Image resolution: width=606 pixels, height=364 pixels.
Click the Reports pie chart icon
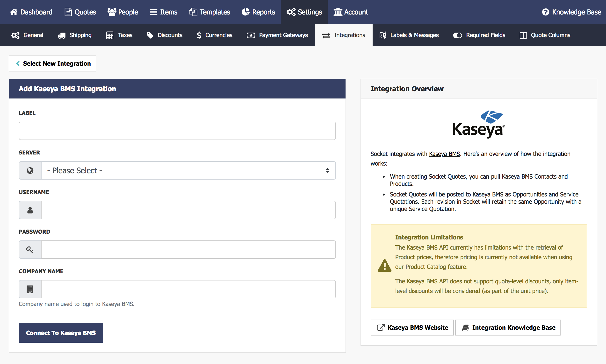245,12
